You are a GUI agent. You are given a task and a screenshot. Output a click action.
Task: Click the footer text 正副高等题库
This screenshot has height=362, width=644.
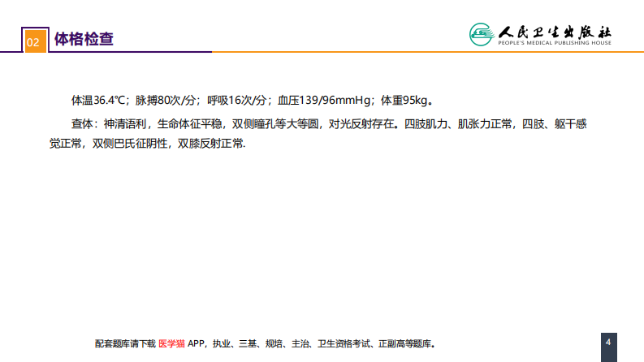click(x=404, y=344)
